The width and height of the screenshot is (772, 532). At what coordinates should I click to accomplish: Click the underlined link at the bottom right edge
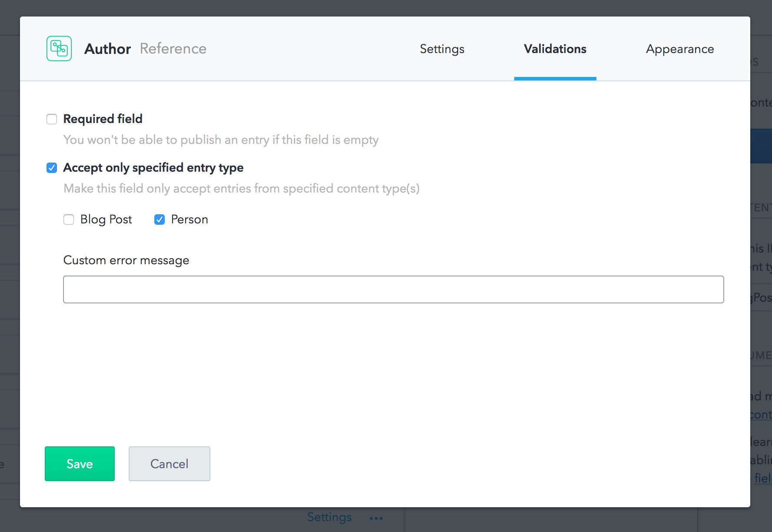763,478
